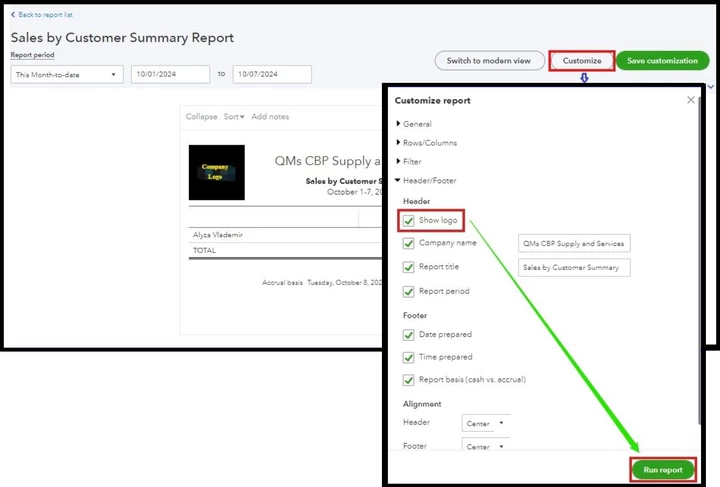Save customization of the report
Screen dimensions: 720x487
click(x=662, y=61)
